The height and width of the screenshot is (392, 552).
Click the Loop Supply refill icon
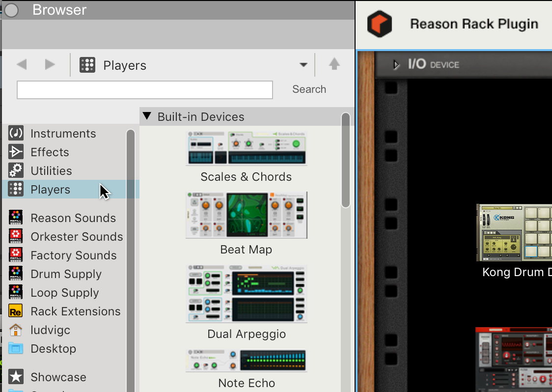16,292
